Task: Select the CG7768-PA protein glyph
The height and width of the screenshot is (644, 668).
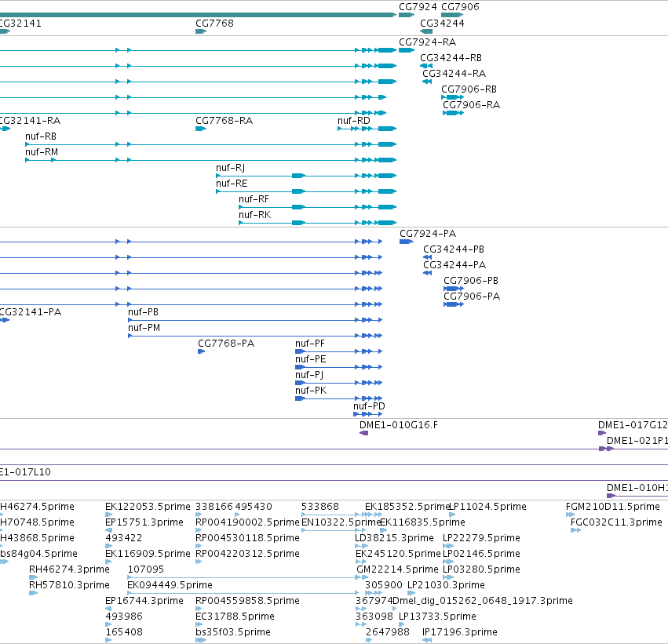Action: 201,351
